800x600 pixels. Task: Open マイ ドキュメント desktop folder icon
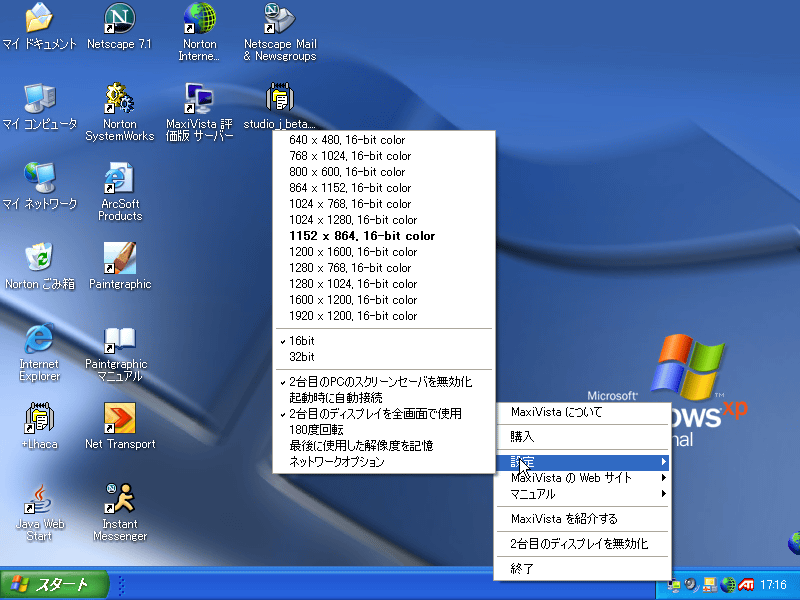(39, 17)
